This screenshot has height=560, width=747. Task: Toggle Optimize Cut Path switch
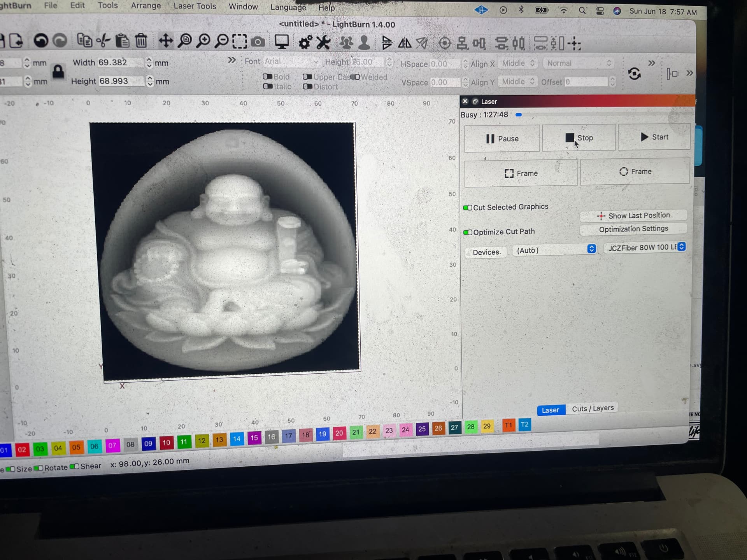pyautogui.click(x=468, y=233)
